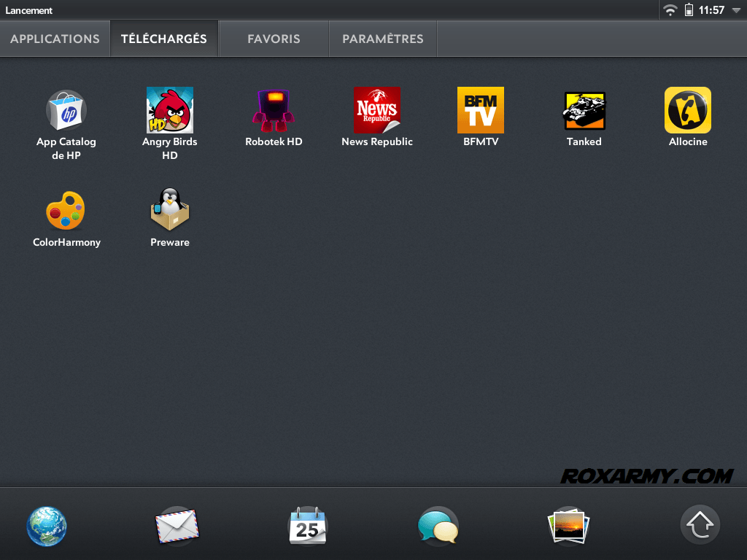The image size is (747, 560).
Task: Open the web browser globe icon
Action: click(47, 526)
